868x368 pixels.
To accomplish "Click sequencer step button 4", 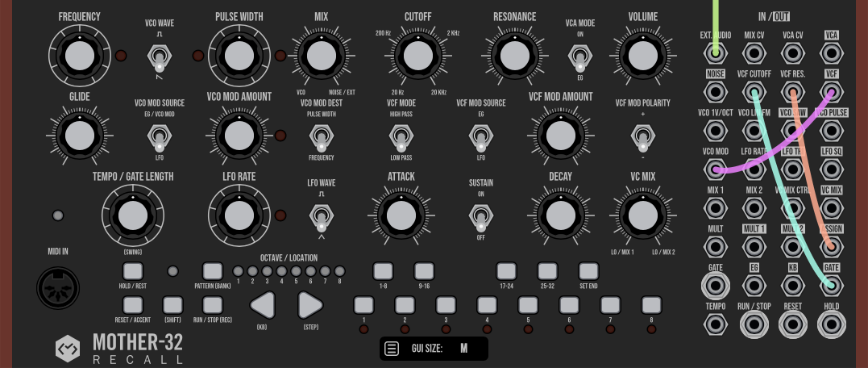I will click(487, 305).
